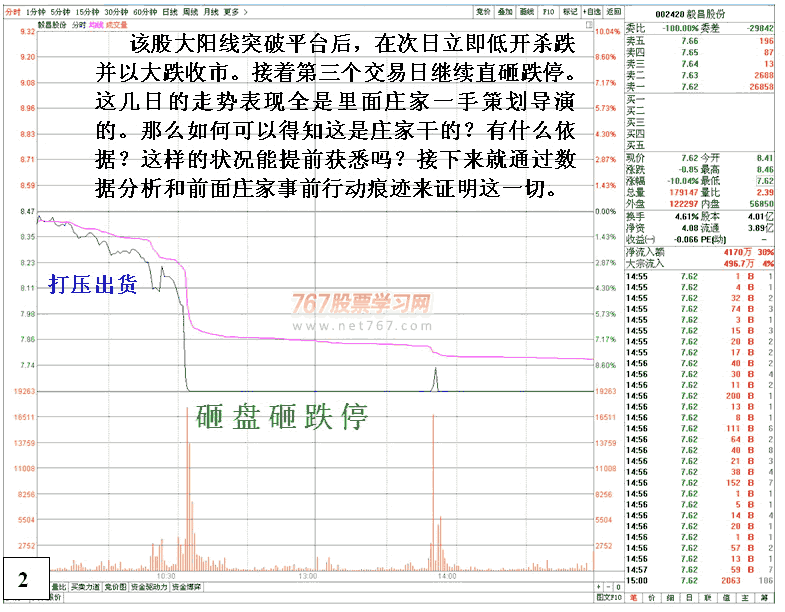This screenshot has height=612, width=785.
Task: Click the 标记 mark button
Action: (x=570, y=12)
